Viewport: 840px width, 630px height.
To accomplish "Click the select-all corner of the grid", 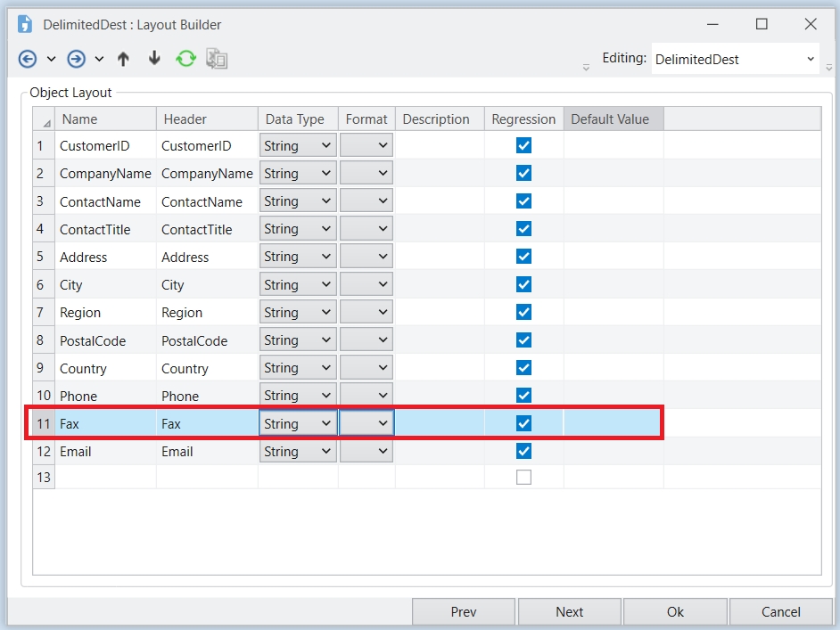I will (45, 119).
